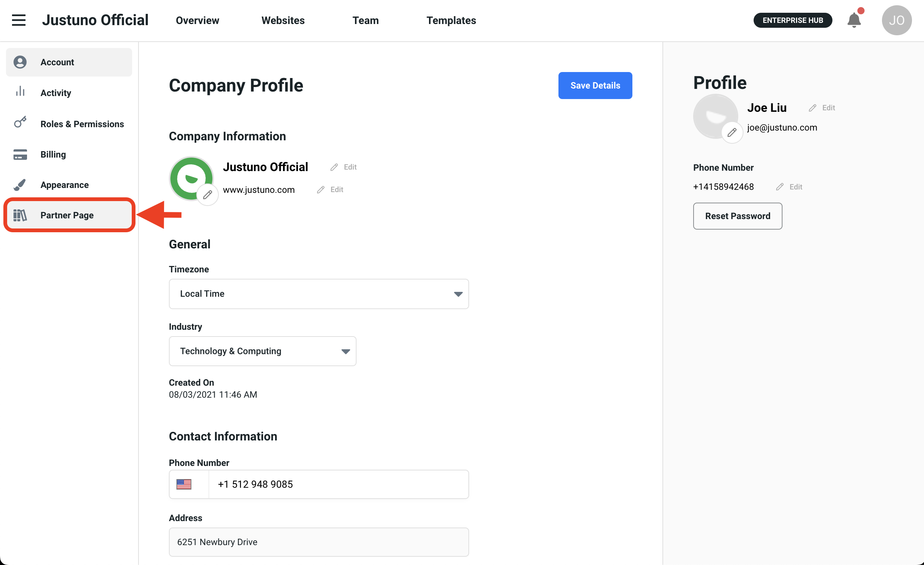The width and height of the screenshot is (924, 565).
Task: Click pencil icon on company logo
Action: [208, 195]
